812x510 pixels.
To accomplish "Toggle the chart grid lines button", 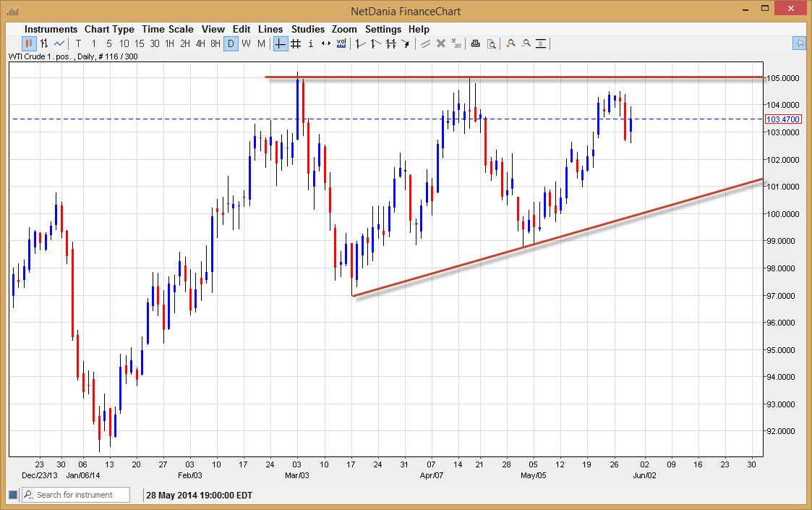I will point(296,43).
